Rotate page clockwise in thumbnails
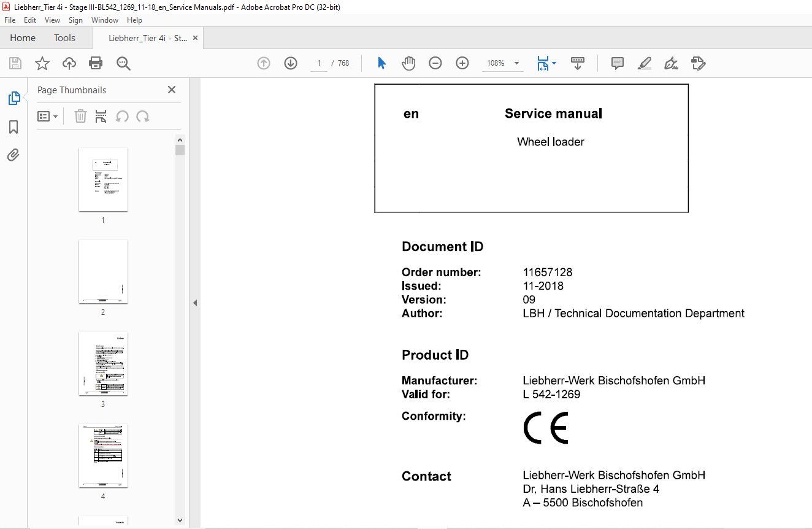Image resolution: width=812 pixels, height=529 pixels. pos(143,117)
